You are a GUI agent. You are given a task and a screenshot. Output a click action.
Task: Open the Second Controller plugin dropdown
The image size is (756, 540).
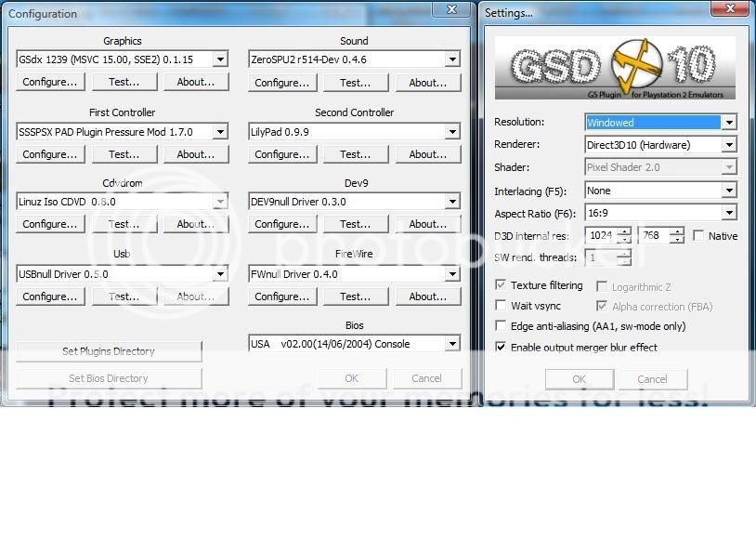pyautogui.click(x=355, y=132)
